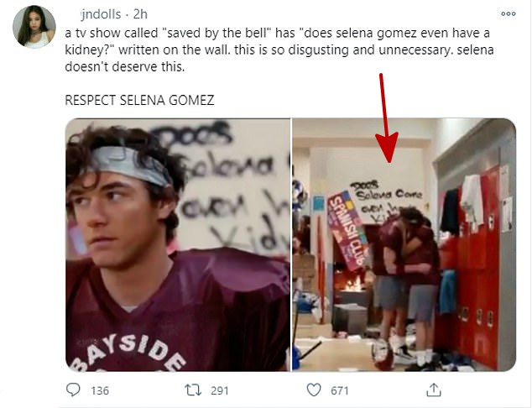The image size is (532, 408).
Task: Open the reply speech bubble icon
Action: (x=73, y=390)
